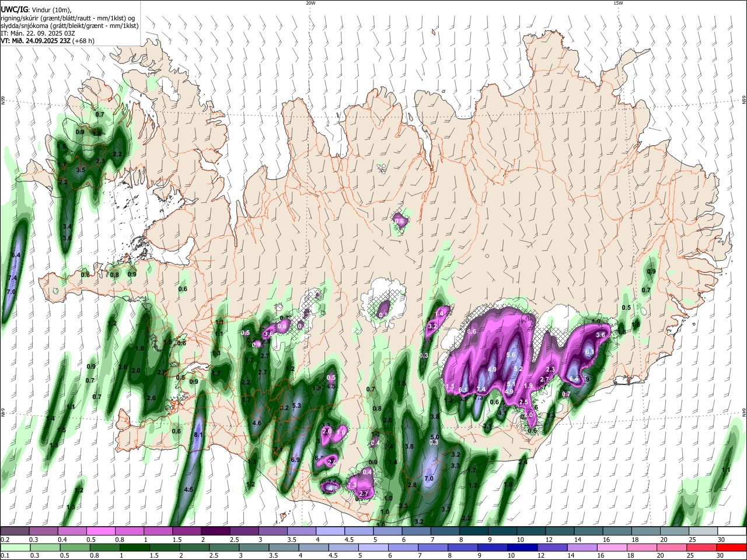The width and height of the screenshot is (747, 560).
Task: Click the 3.5 rain value in the Westfjords
Action: (x=81, y=170)
